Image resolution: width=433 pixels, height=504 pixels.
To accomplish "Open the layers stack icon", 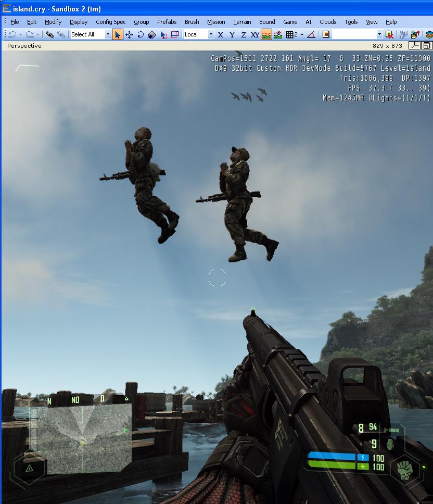I will tap(429, 34).
